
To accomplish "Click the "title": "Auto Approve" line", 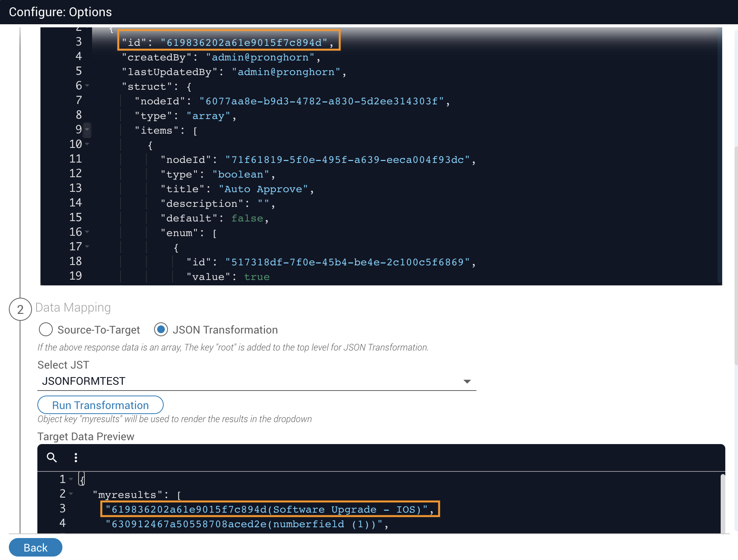I will pyautogui.click(x=237, y=189).
